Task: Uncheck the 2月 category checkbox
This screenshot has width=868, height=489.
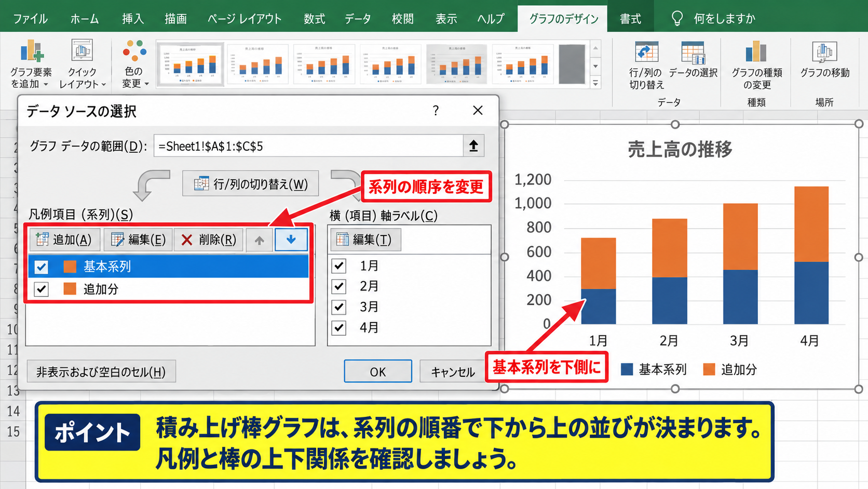Action: point(339,286)
